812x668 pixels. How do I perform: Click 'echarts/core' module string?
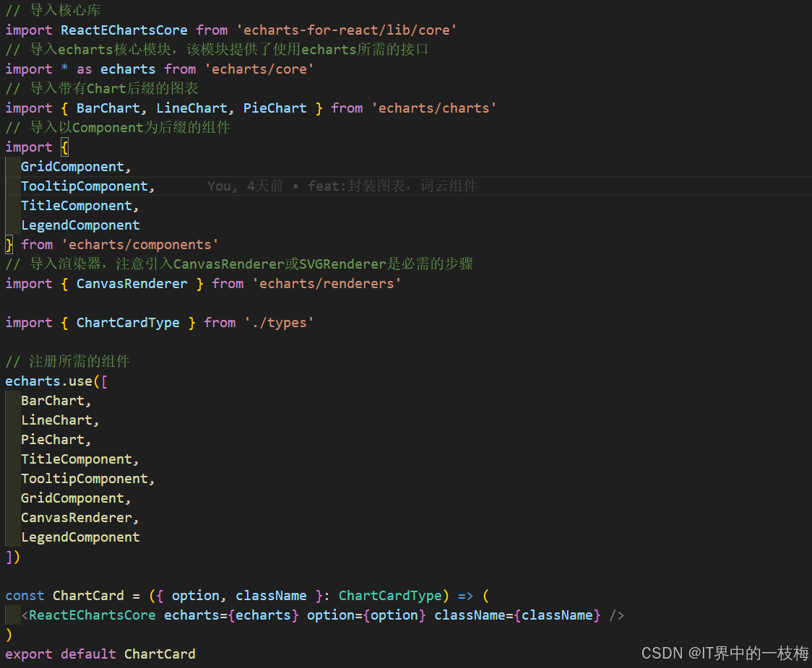259,69
